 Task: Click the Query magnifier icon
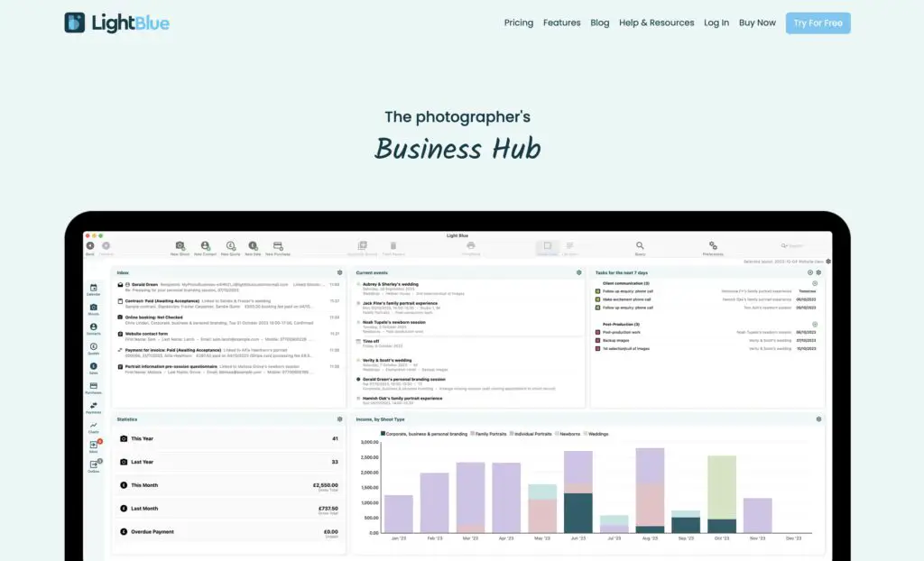(x=640, y=245)
